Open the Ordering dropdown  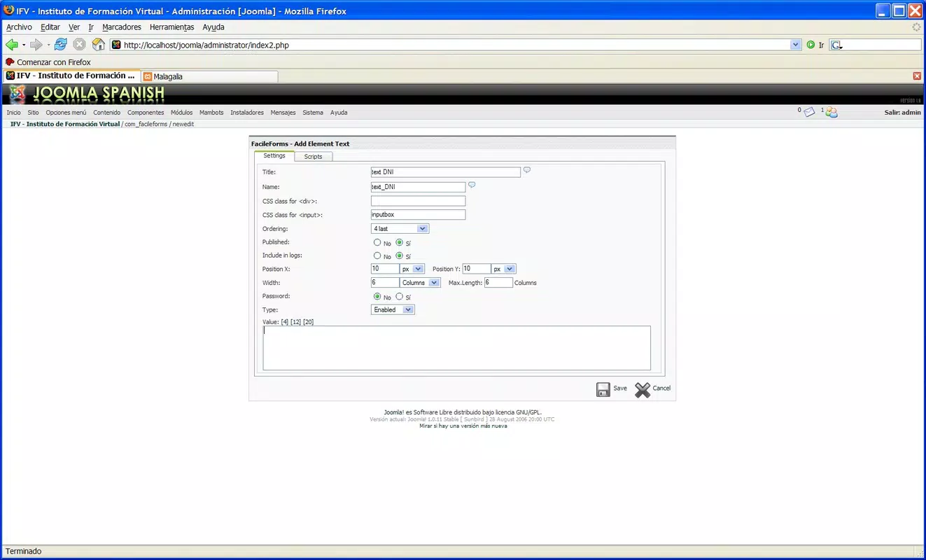[x=400, y=229]
